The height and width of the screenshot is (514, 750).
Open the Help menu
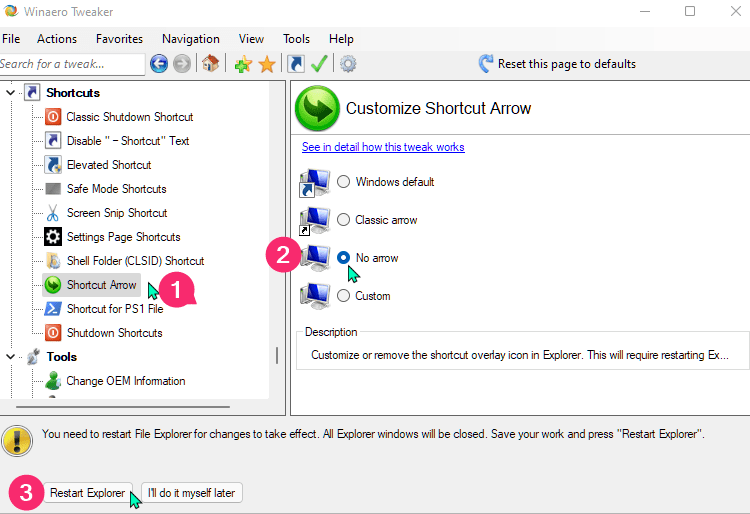pos(341,39)
